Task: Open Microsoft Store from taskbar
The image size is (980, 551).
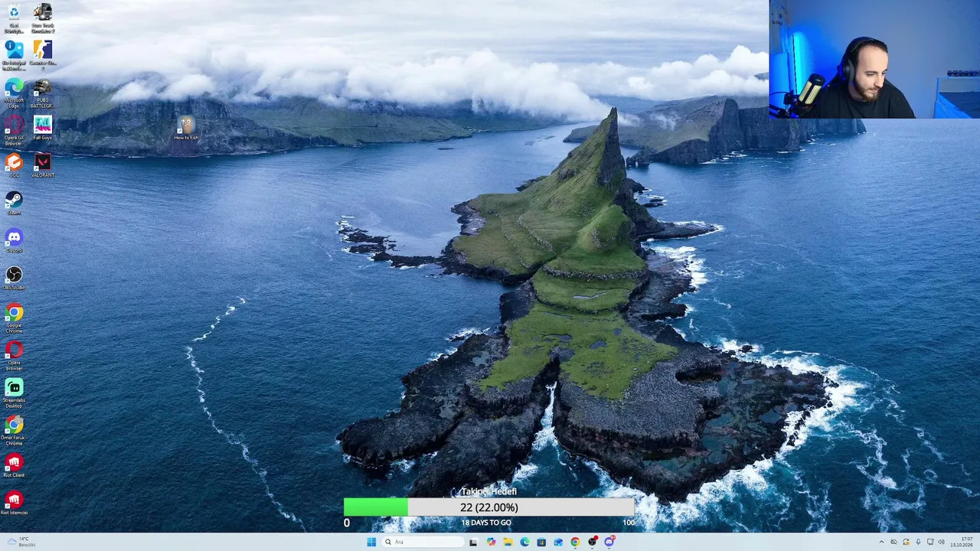Action: pyautogui.click(x=541, y=542)
